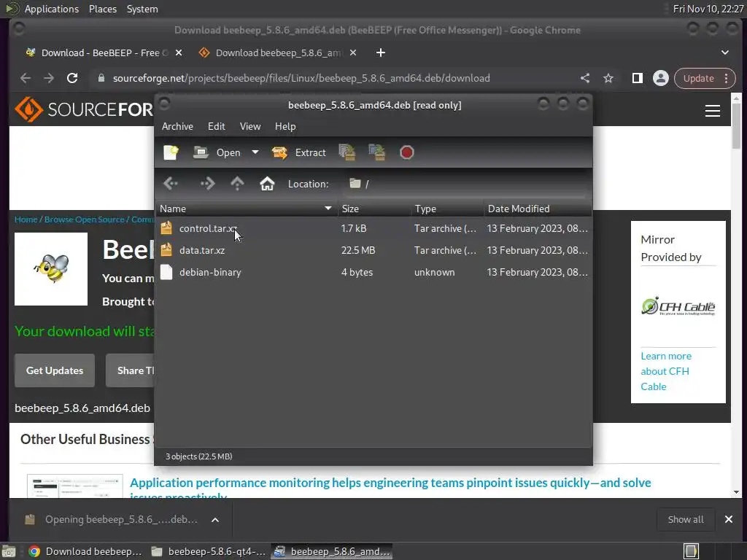The width and height of the screenshot is (747, 560).
Task: Follow the Home breadcrumb link
Action: (26, 219)
